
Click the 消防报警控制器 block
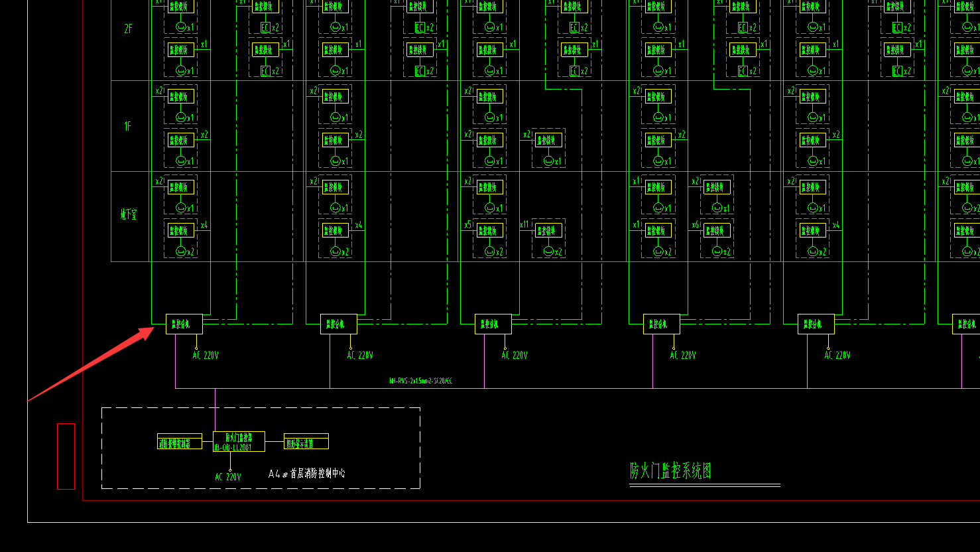(180, 442)
